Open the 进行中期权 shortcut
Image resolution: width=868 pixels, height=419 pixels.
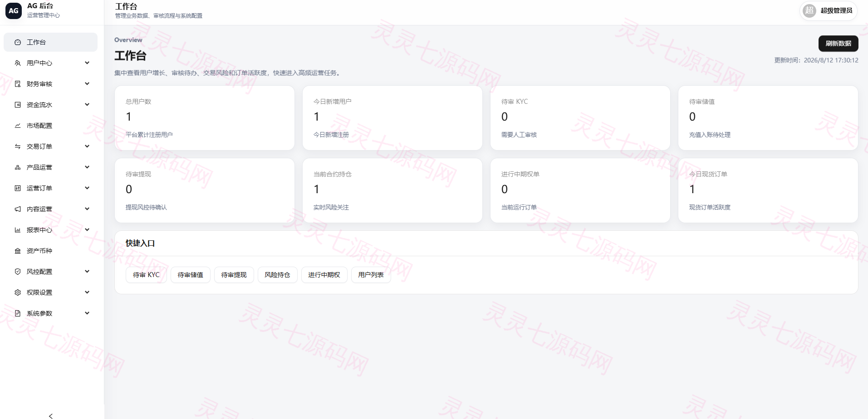pyautogui.click(x=324, y=275)
